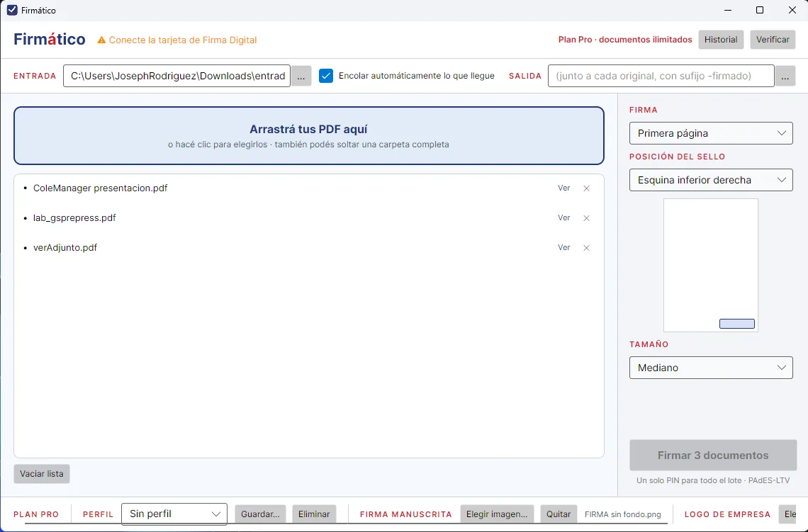
Task: Remove lab_gsprepress.pdf with its X icon
Action: 586,218
